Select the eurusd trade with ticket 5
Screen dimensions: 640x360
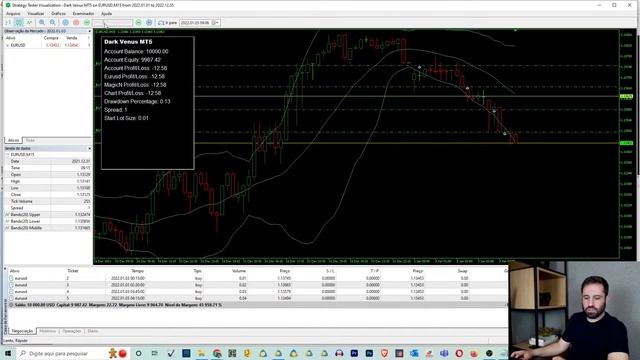257,298
